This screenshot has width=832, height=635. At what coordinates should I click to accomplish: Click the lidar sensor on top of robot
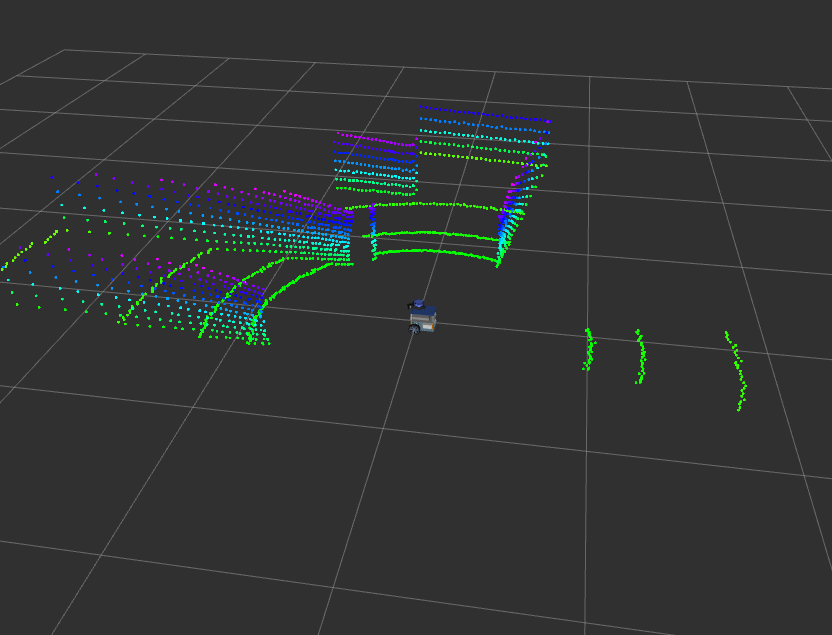pyautogui.click(x=419, y=303)
